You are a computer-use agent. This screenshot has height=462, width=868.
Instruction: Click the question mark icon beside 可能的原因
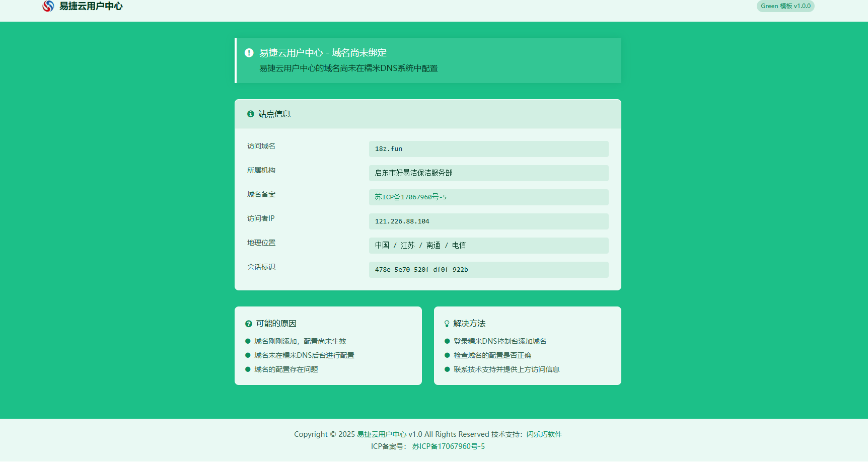pyautogui.click(x=248, y=324)
